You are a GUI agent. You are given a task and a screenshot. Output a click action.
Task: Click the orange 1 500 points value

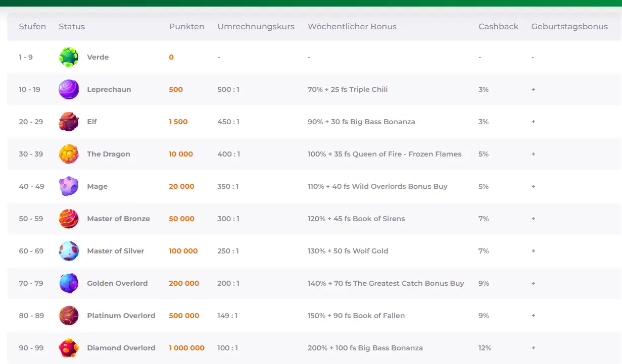178,122
